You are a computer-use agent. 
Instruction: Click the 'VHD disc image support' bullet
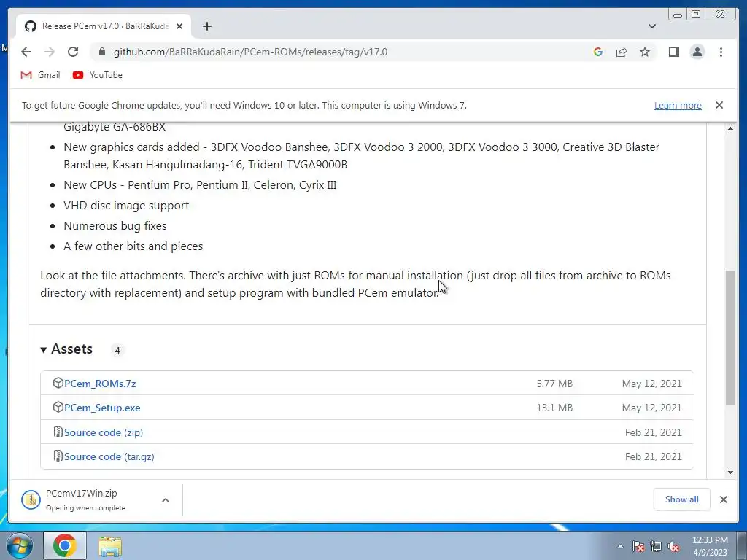point(126,205)
